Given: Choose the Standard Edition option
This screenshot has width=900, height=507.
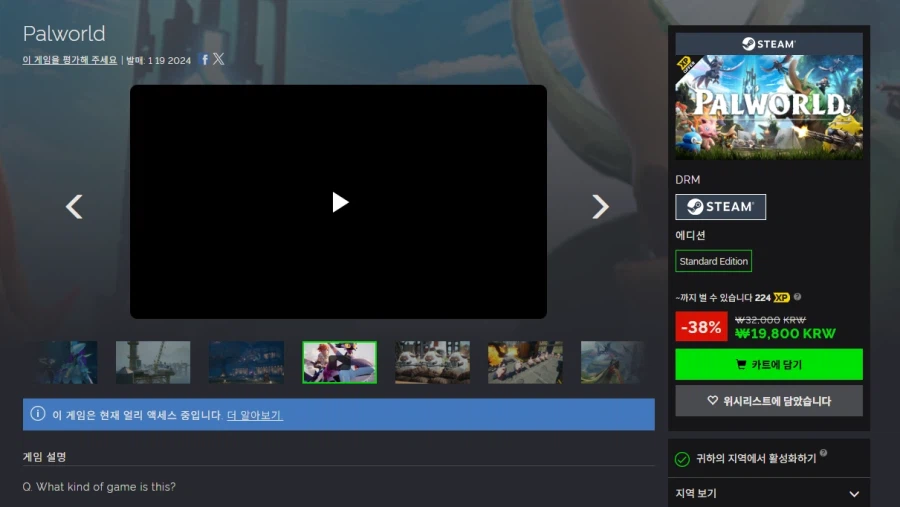Looking at the screenshot, I should [713, 261].
